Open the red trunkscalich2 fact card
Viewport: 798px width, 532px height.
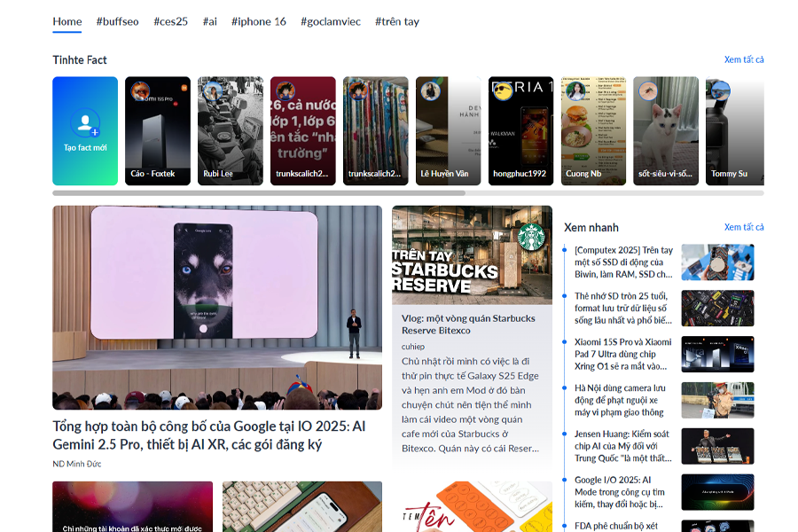coord(303,131)
